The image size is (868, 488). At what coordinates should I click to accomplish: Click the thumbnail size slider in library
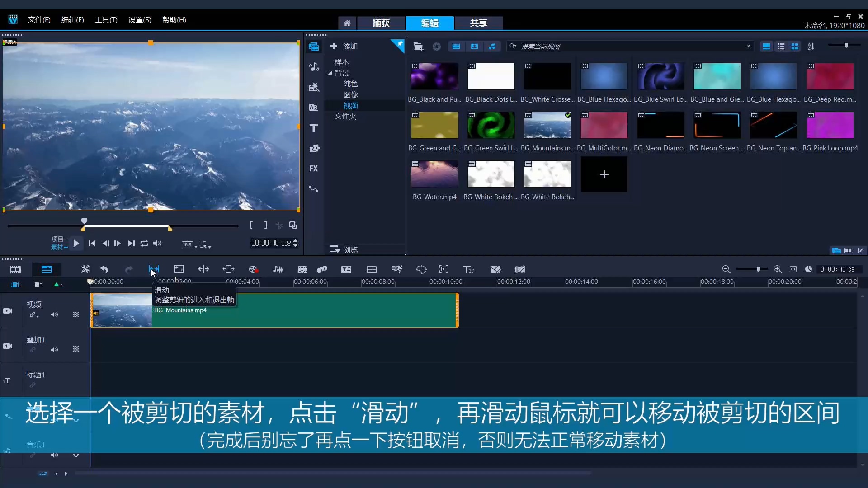[846, 45]
